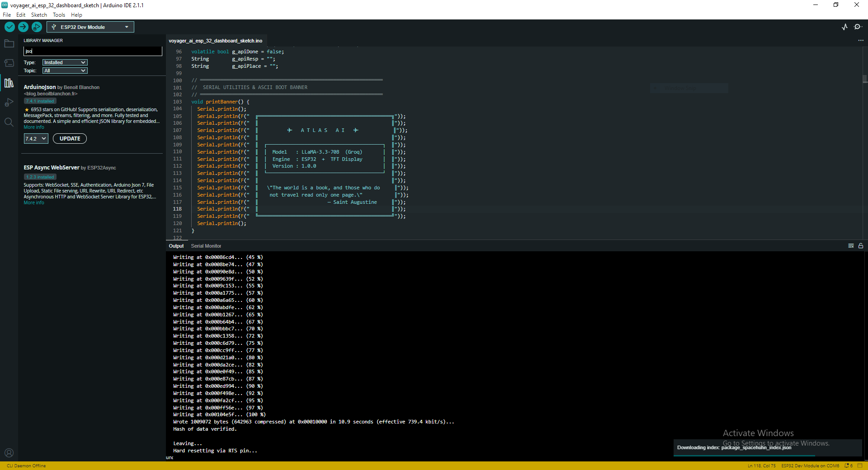Open the ESP32 Dev Module board selector
Viewport: 868px width, 470px height.
(90, 27)
